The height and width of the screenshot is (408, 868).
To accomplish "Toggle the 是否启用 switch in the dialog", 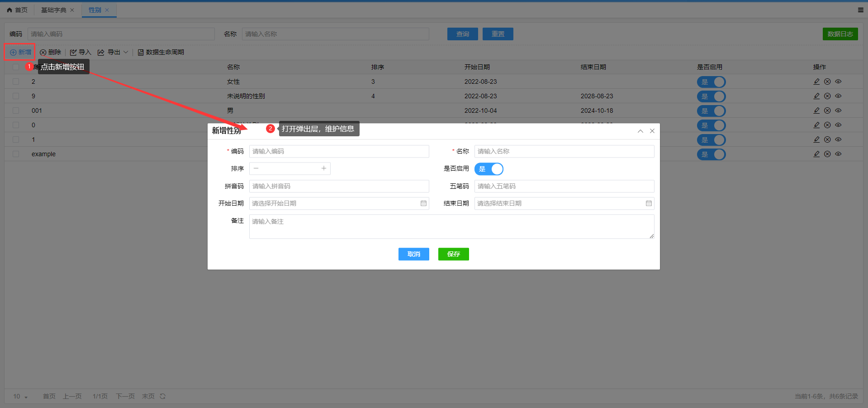I will coord(489,169).
